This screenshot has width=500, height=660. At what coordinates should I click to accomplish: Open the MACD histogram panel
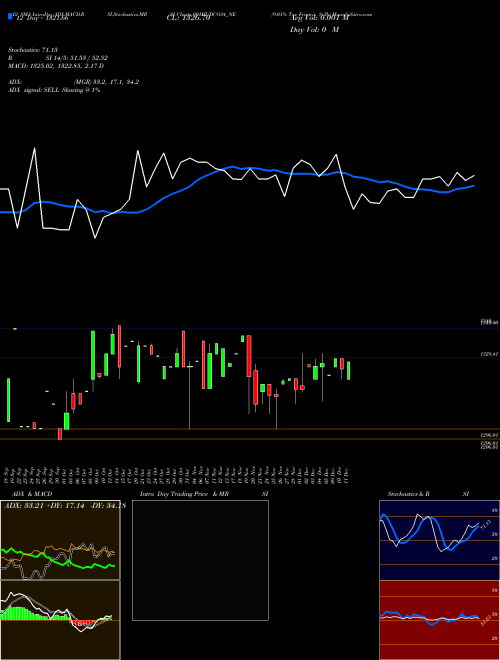click(x=60, y=620)
